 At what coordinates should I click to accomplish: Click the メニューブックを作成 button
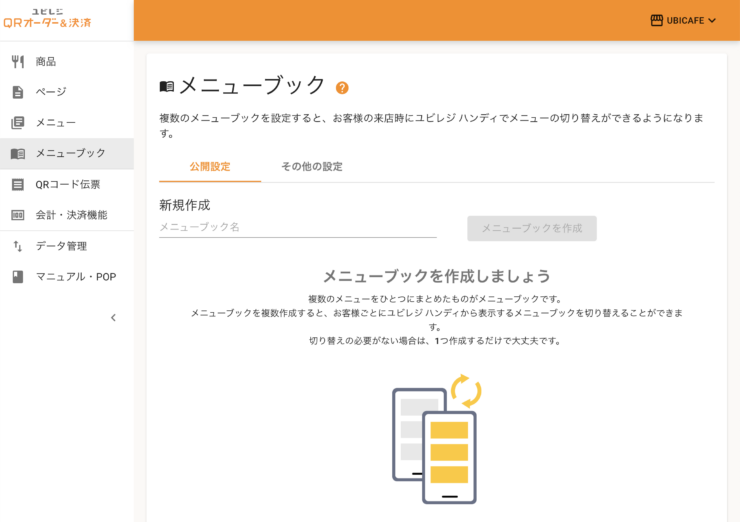click(532, 228)
